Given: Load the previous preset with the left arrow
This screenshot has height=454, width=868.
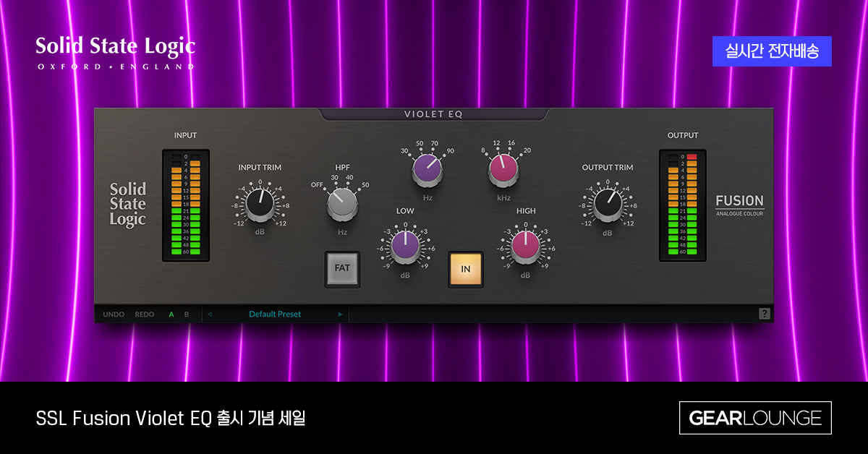Looking at the screenshot, I should 210,314.
